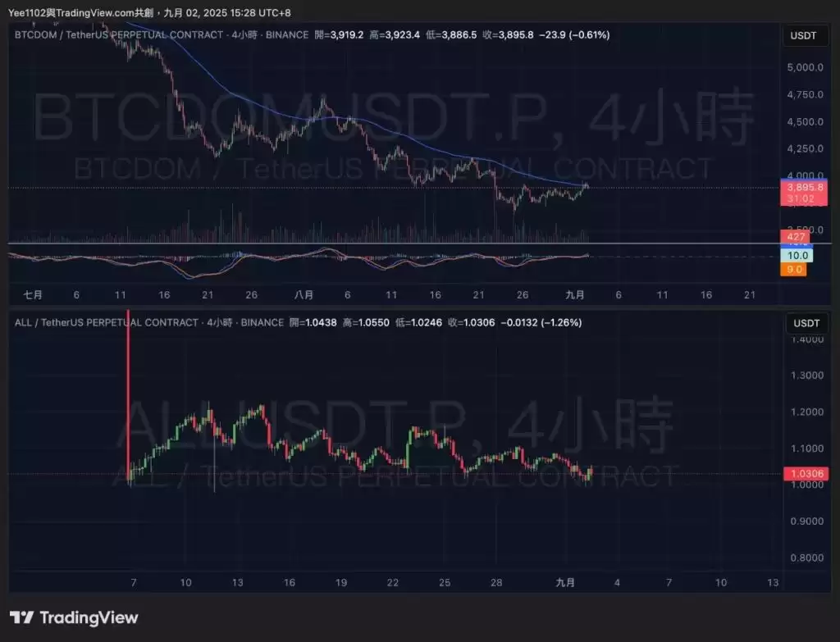Click the 九月 label on the time axis
The width and height of the screenshot is (840, 642).
[575, 294]
